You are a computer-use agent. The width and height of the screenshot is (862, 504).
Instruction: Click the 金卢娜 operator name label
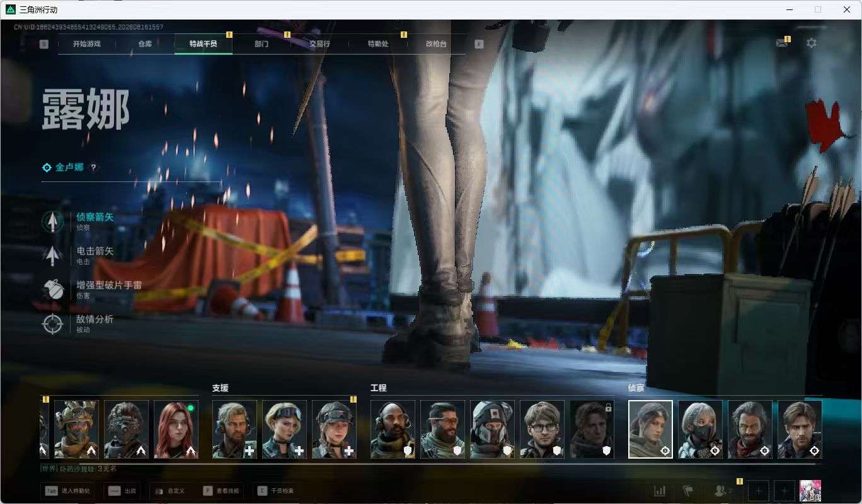[x=69, y=168]
